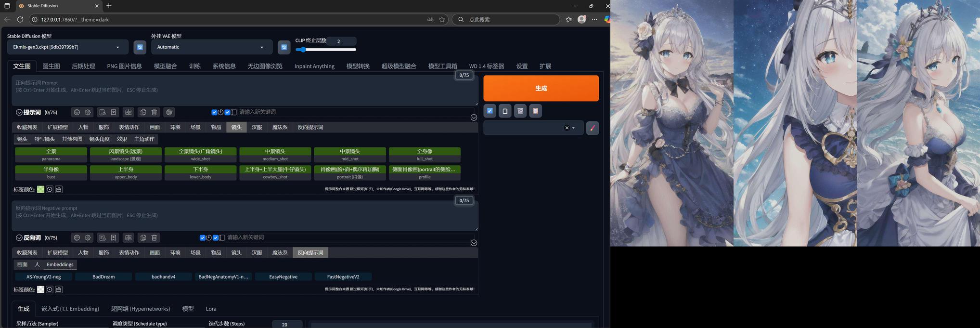The height and width of the screenshot is (328, 980).
Task: Click the trash icon in the positive prompt toolbar
Action: point(155,112)
